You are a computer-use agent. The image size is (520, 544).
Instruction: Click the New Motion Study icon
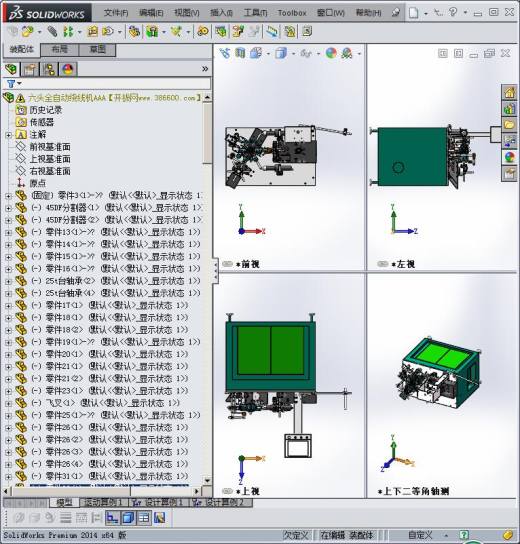click(203, 32)
